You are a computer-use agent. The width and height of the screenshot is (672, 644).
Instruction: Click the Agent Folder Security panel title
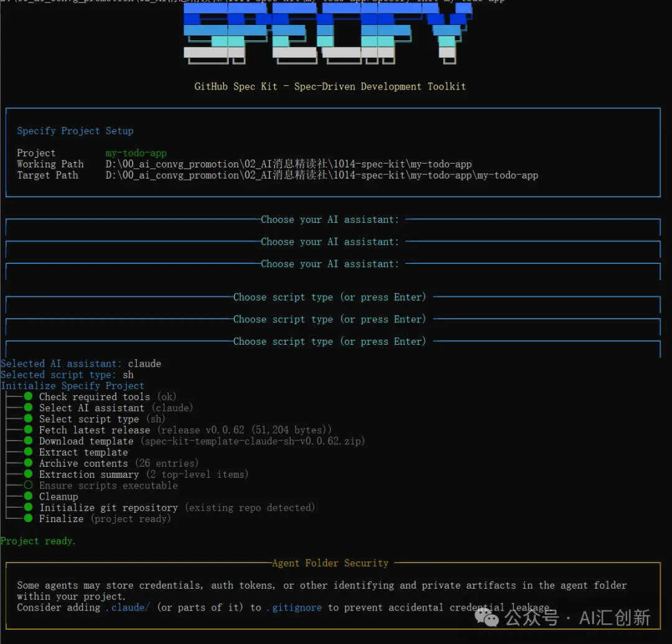pyautogui.click(x=330, y=563)
